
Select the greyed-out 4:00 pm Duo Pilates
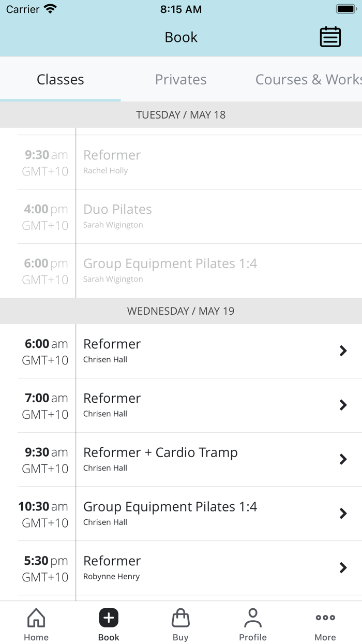[x=181, y=215]
